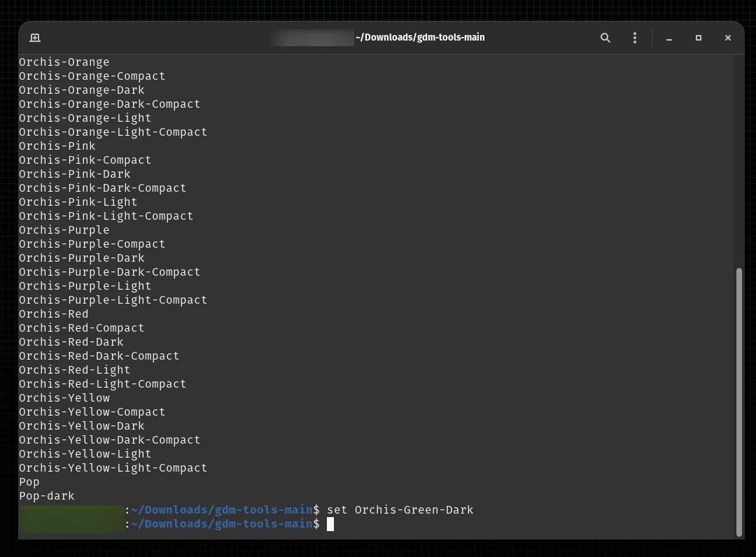Click the Orchis-Pink-Light line

[x=78, y=202]
